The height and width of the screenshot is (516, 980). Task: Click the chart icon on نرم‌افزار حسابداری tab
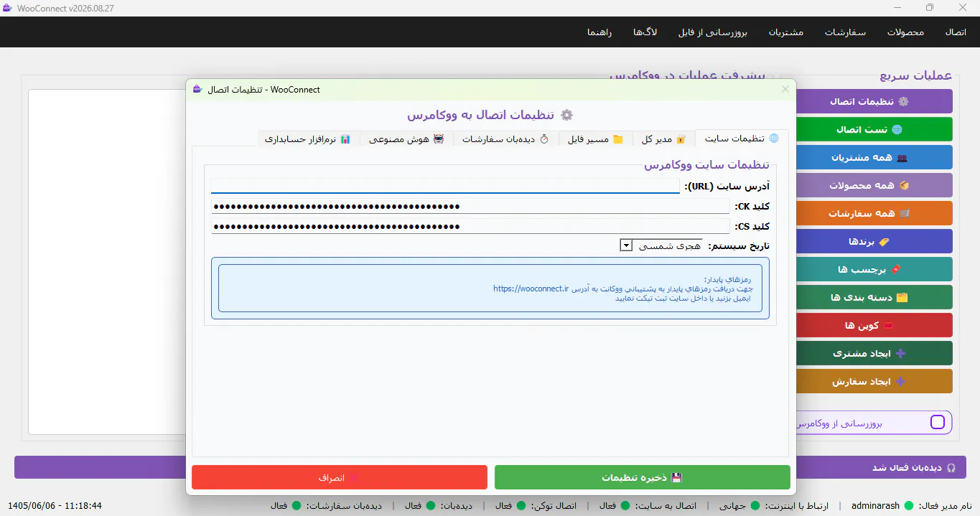click(x=345, y=139)
